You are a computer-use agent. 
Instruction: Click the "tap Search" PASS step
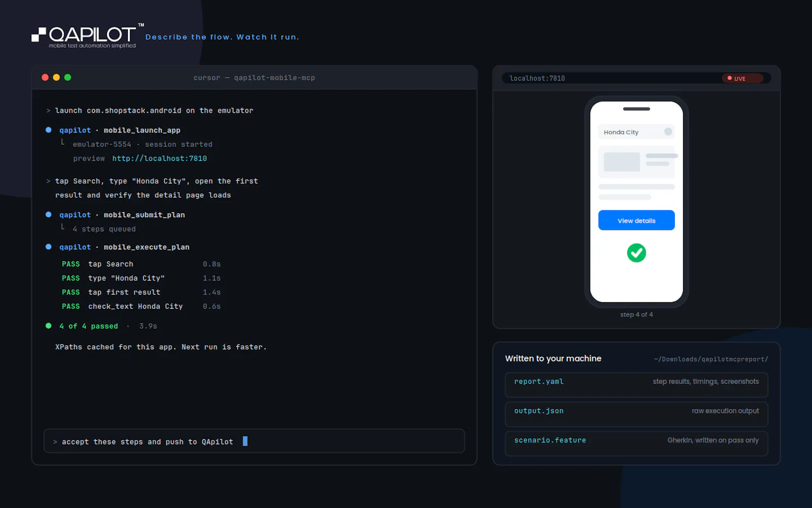141,264
